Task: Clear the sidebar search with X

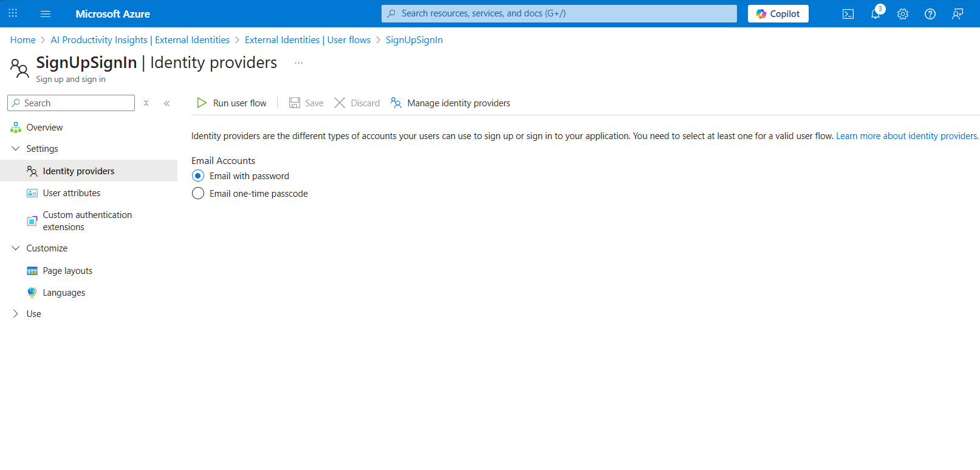Action: (146, 103)
